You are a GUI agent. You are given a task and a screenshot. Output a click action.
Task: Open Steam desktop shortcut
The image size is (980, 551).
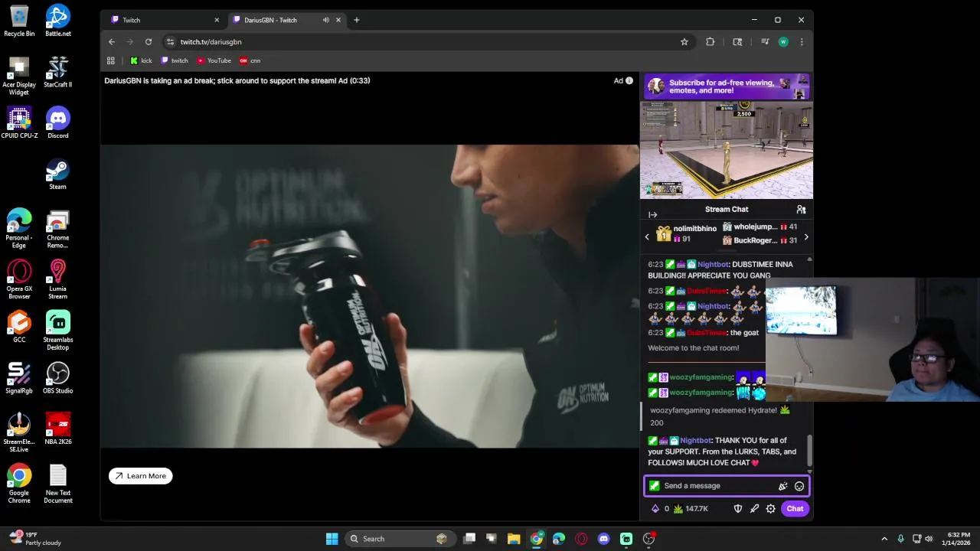pyautogui.click(x=58, y=174)
